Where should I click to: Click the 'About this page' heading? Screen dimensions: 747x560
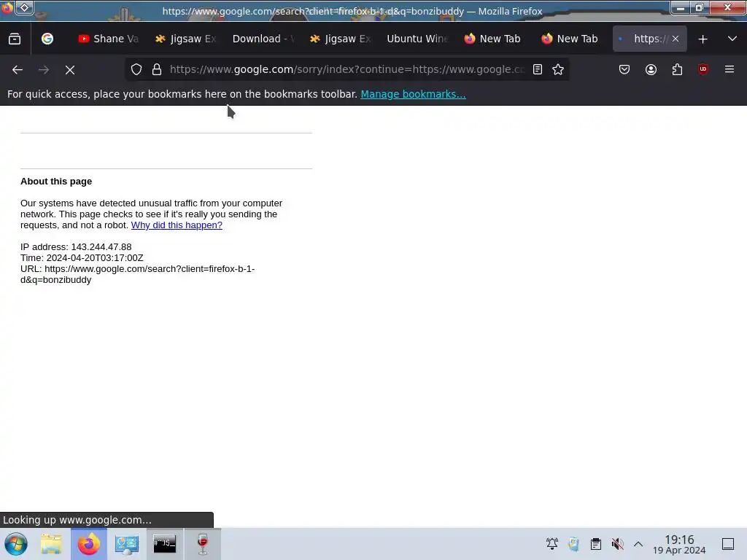tap(56, 182)
